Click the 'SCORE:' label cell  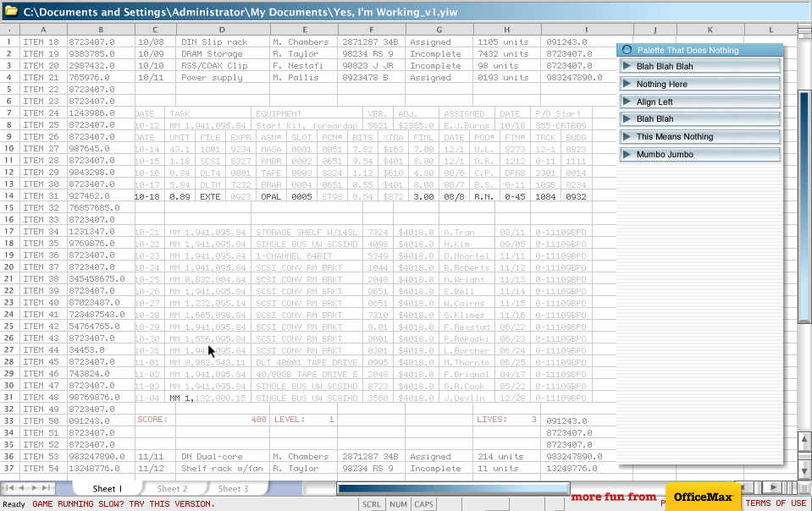coord(155,420)
